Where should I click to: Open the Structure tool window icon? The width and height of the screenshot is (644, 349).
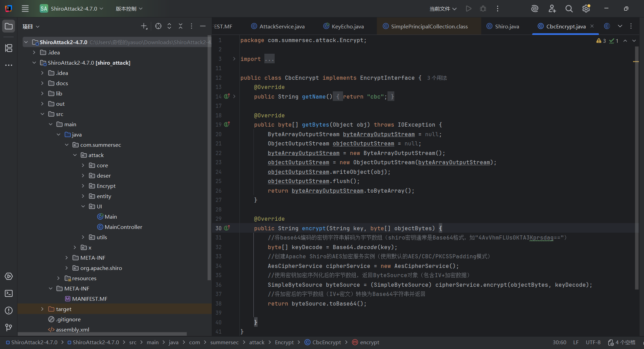click(x=9, y=48)
